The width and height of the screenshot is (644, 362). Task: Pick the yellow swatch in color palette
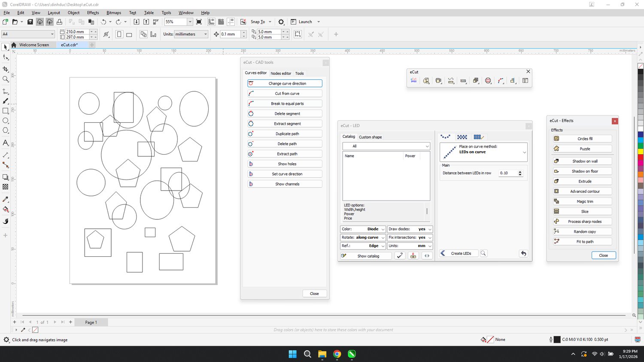[x=641, y=152]
